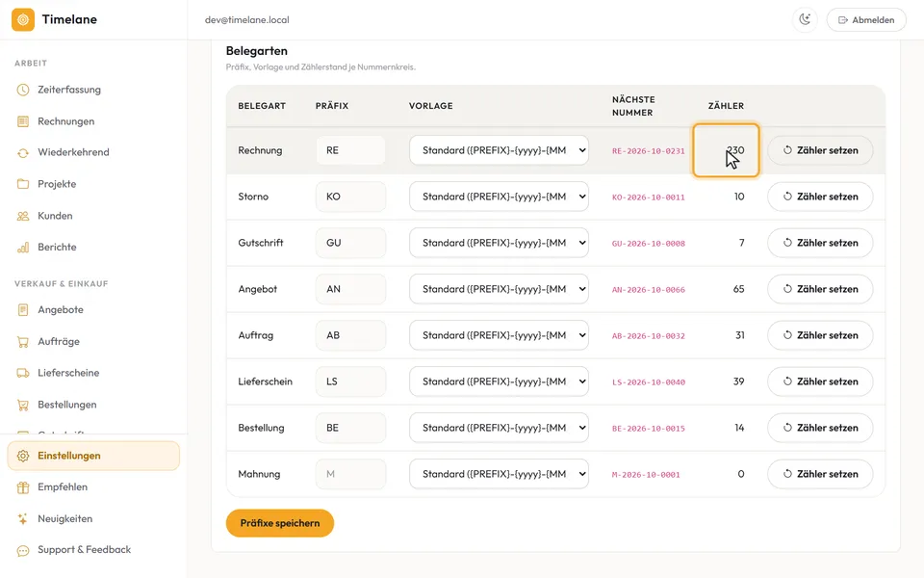The height and width of the screenshot is (578, 924).
Task: Open Kunden people icon
Action: [x=23, y=216]
